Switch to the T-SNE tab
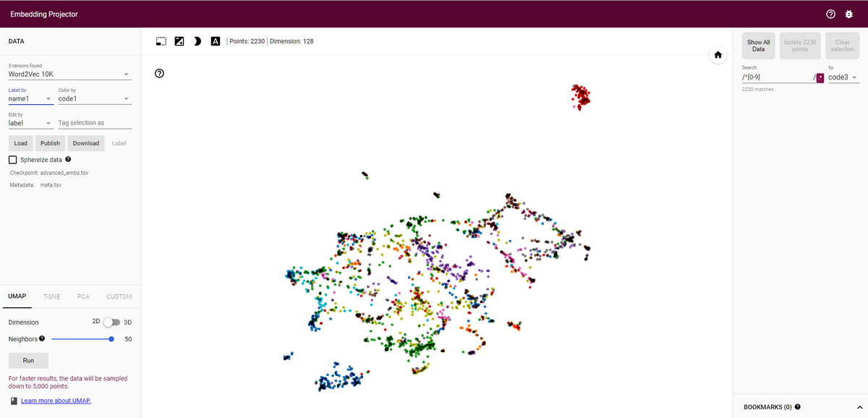The width and height of the screenshot is (868, 418). pos(51,297)
